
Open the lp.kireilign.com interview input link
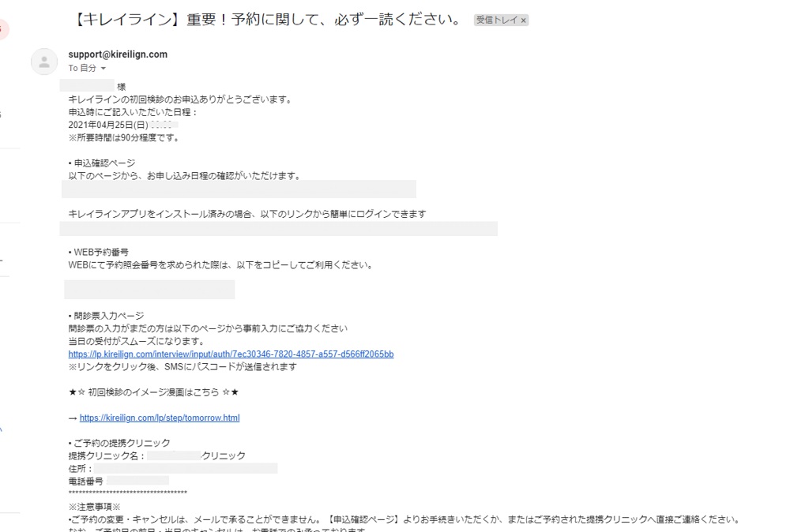click(x=231, y=354)
